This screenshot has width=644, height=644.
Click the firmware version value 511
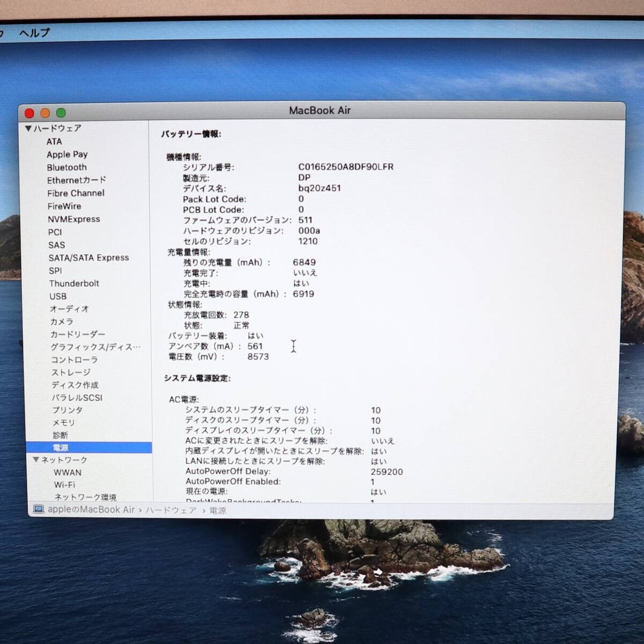[305, 220]
